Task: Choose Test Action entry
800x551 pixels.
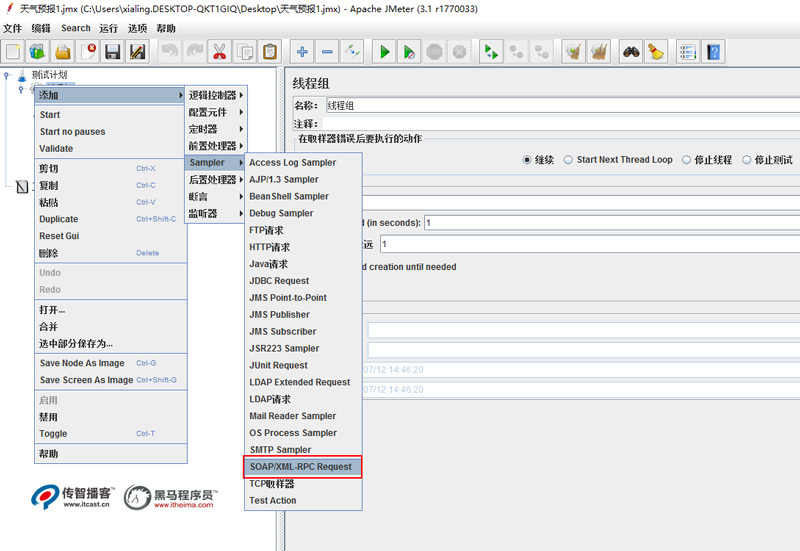Action: (x=303, y=500)
